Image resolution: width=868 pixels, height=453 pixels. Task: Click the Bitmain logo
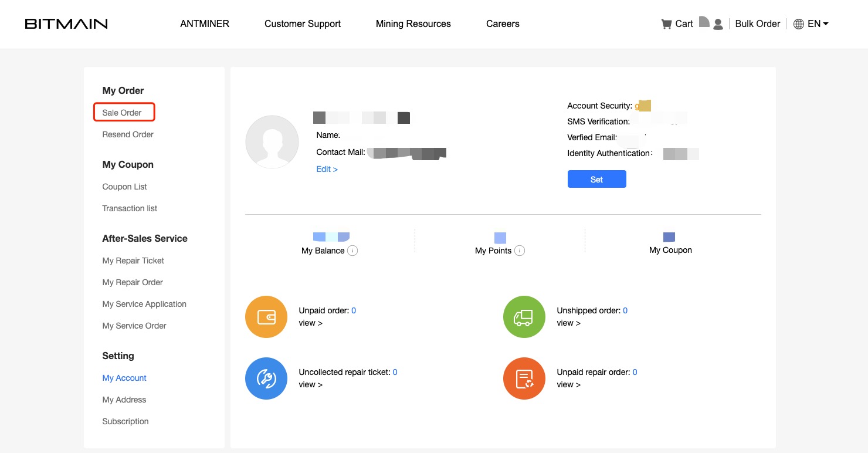[66, 24]
